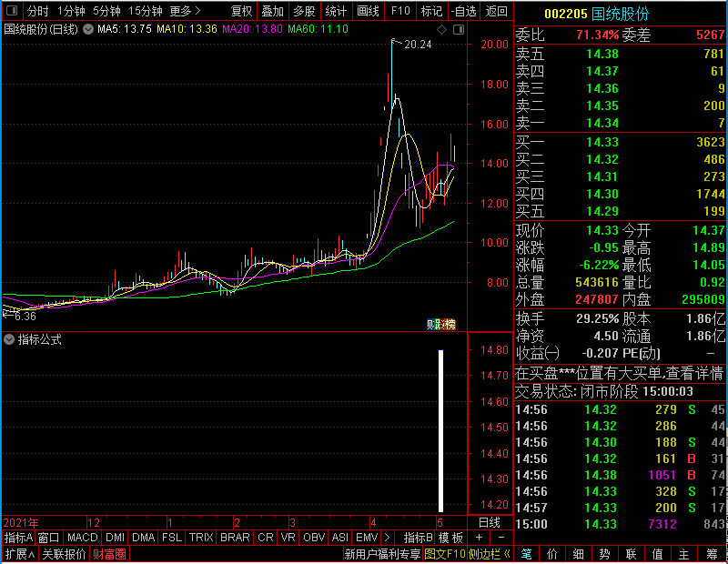728x564 pixels.
Task: Click the 财联榜 badge icon on the chart
Action: click(x=441, y=324)
